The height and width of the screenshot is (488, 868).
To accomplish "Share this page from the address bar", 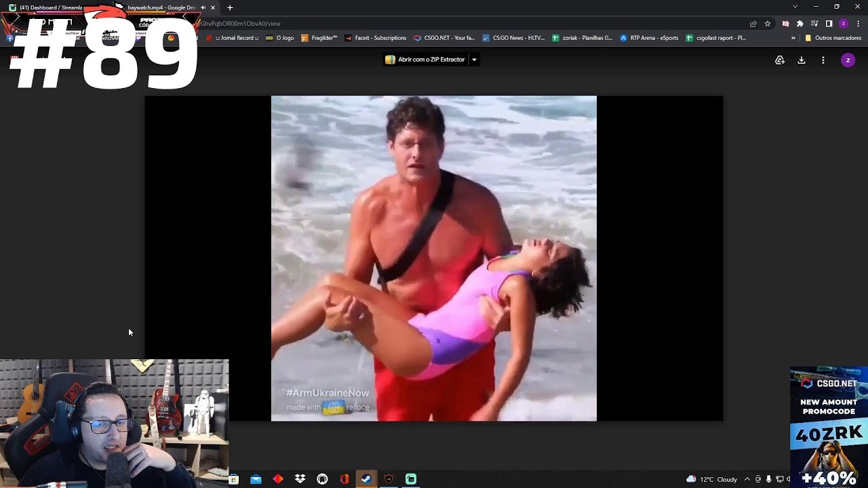I will point(753,24).
